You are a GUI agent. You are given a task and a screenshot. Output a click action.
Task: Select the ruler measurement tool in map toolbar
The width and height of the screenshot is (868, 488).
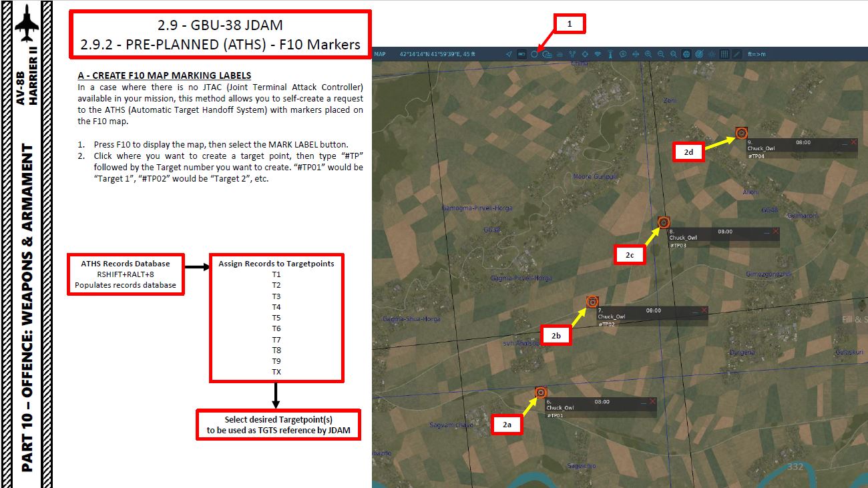(521, 54)
